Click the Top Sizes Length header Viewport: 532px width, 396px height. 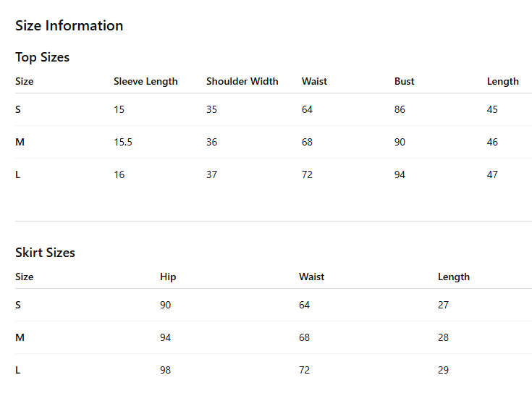coord(503,81)
